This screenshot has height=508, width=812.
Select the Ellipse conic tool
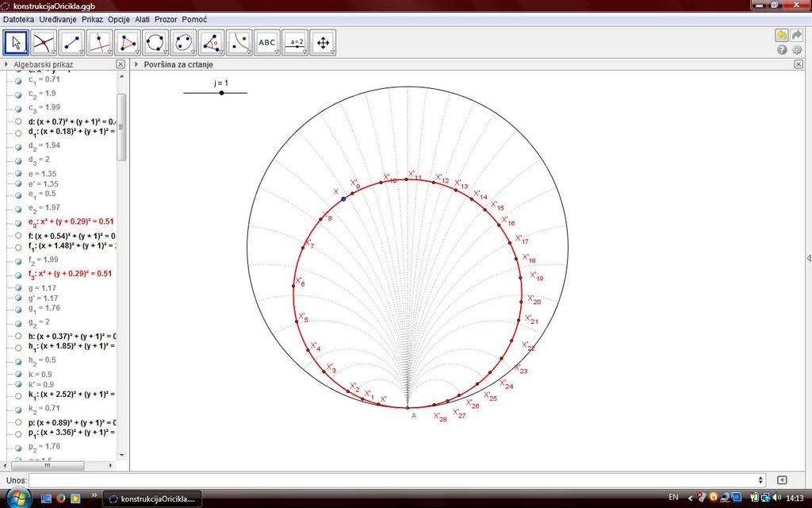point(183,43)
